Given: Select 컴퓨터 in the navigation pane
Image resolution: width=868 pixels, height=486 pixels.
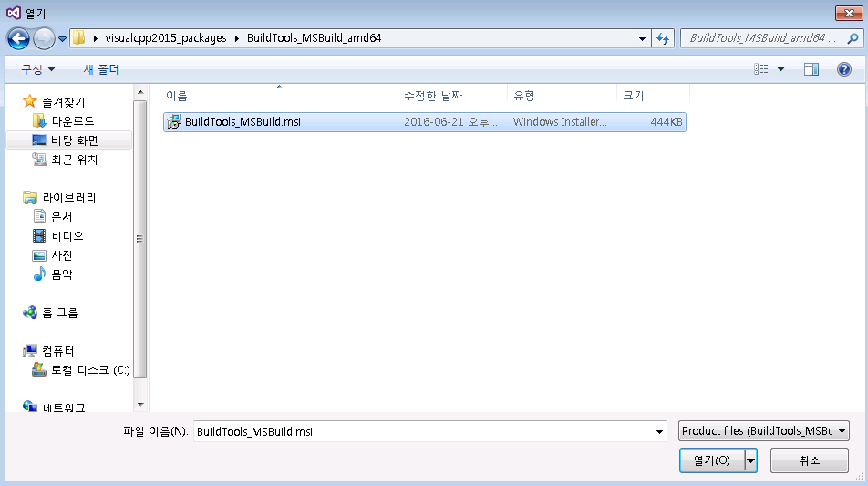Looking at the screenshot, I should point(58,351).
